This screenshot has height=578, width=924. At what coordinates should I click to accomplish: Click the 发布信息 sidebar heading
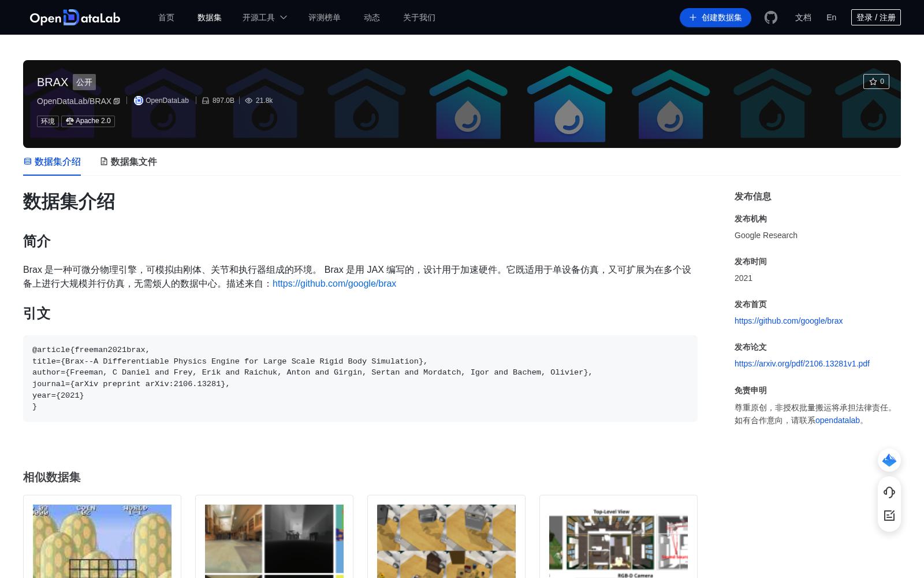(x=753, y=197)
